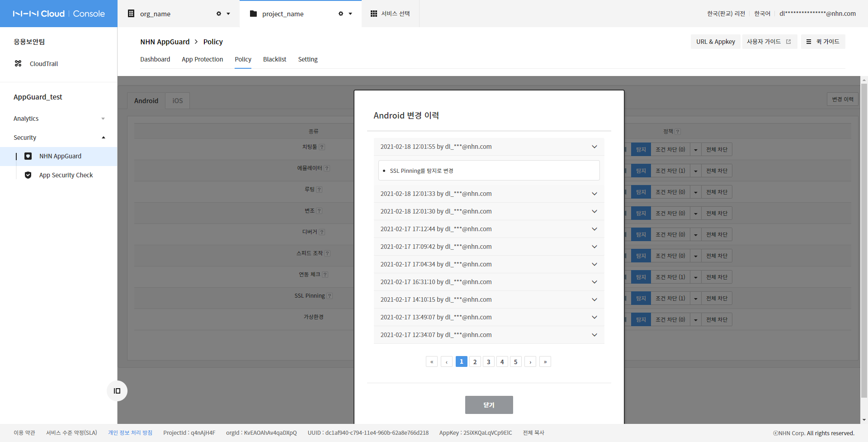Select the iOS platform tab
The width and height of the screenshot is (868, 442).
pyautogui.click(x=178, y=100)
